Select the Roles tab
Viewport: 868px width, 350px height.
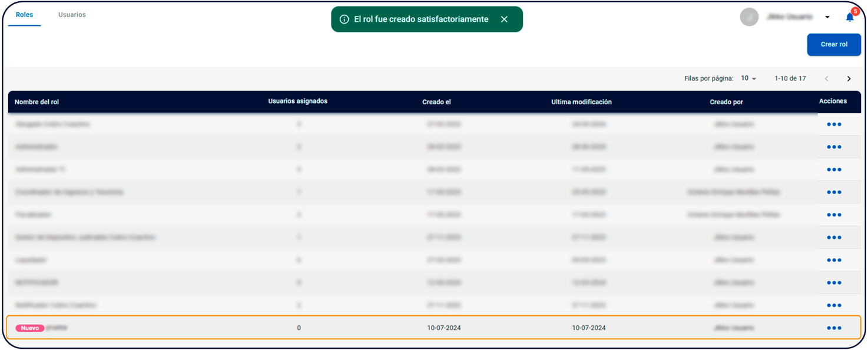click(24, 15)
